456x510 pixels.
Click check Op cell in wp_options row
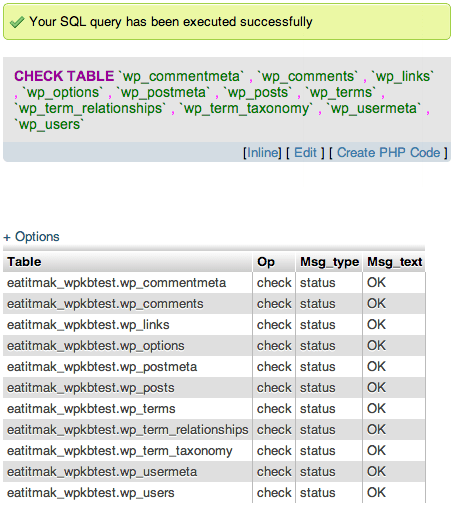274,346
